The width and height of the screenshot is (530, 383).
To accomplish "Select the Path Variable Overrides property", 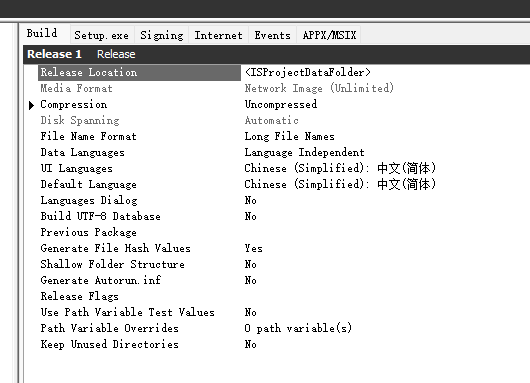I will point(110,328).
